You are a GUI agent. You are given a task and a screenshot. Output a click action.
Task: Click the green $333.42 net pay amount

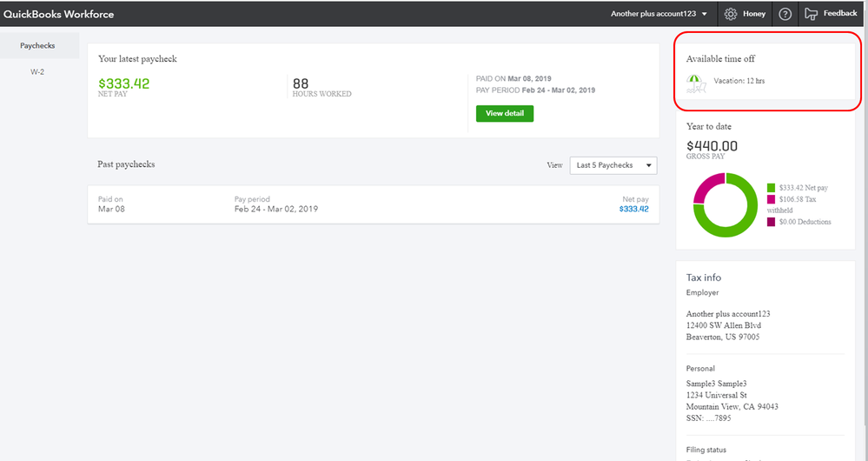[x=124, y=84]
